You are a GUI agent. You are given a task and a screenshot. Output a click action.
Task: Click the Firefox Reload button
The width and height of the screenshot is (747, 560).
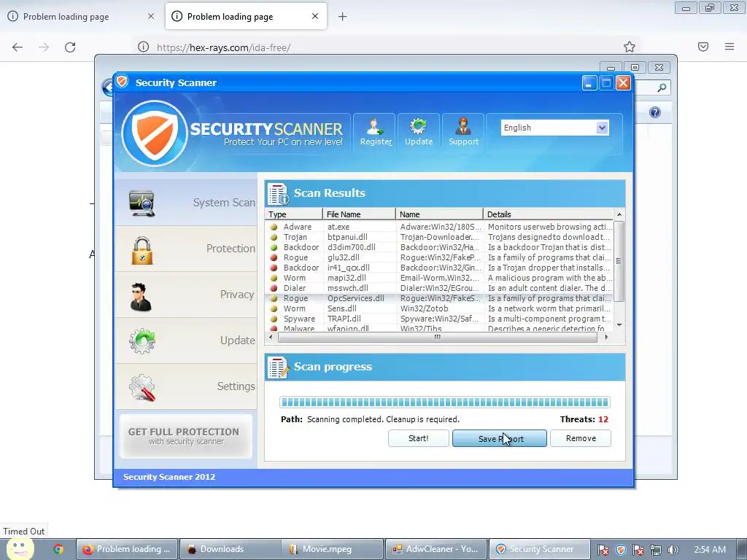(x=70, y=47)
